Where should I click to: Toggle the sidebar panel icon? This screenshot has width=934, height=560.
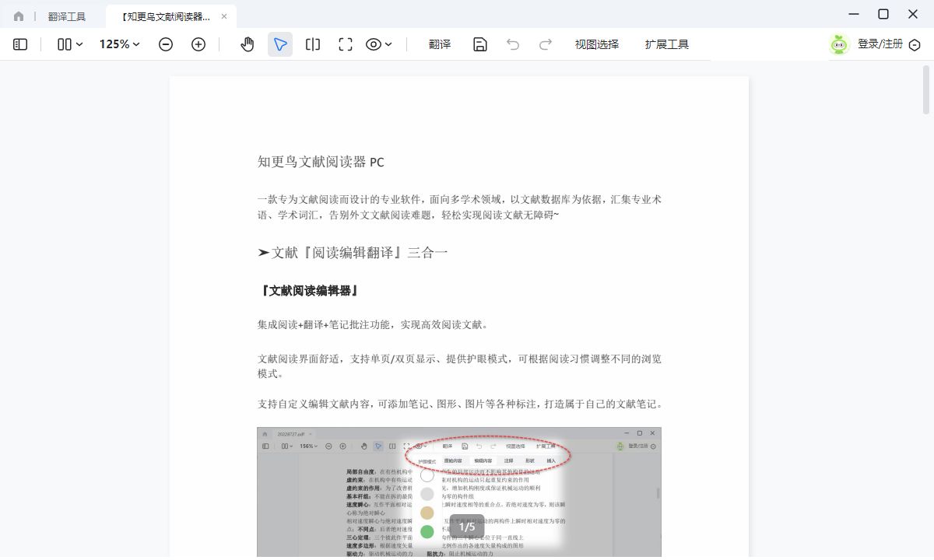pyautogui.click(x=20, y=44)
